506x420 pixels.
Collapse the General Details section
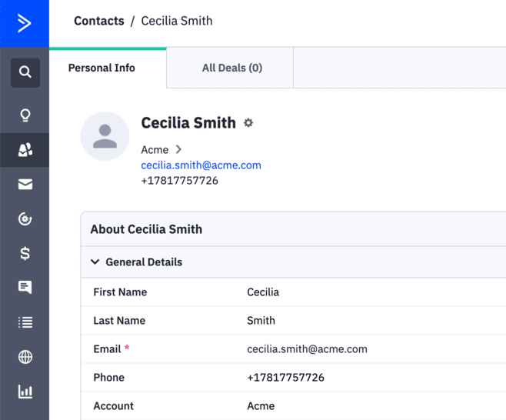[95, 262]
